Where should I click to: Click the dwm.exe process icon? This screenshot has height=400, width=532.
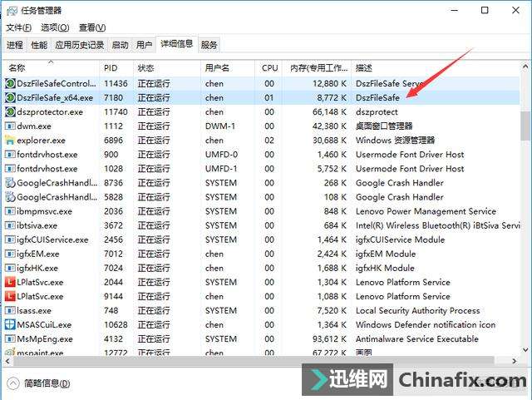pyautogui.click(x=10, y=126)
